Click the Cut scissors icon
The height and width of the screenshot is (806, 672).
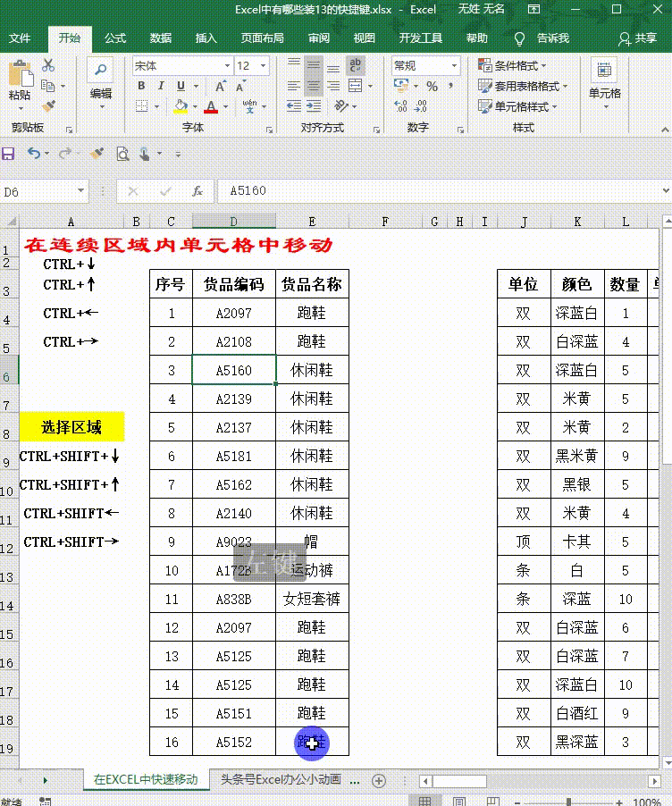[x=48, y=65]
